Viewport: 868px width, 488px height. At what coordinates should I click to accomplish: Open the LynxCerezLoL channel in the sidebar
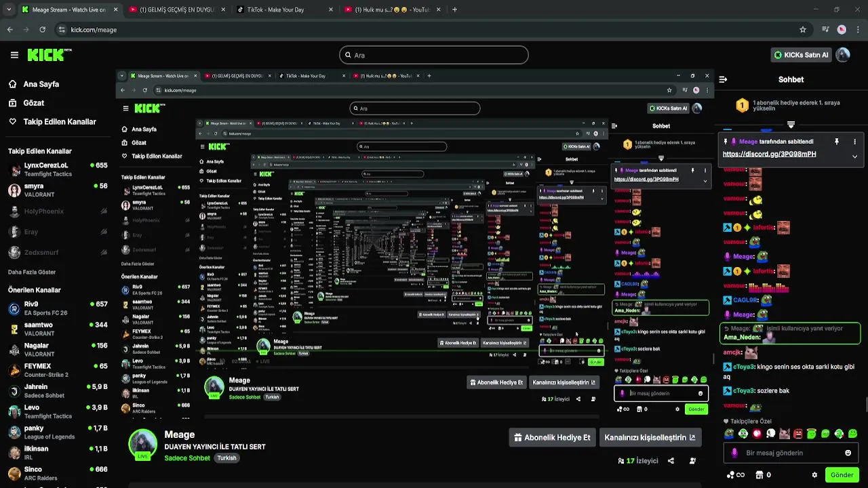point(58,169)
